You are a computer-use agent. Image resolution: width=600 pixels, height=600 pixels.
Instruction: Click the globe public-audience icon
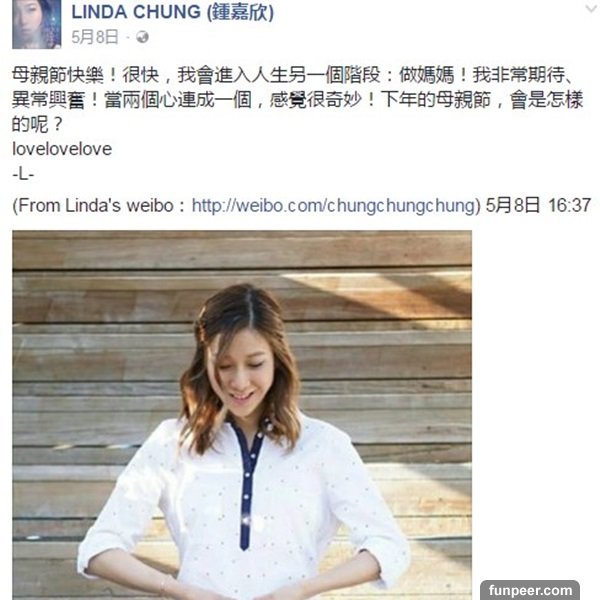click(x=142, y=37)
